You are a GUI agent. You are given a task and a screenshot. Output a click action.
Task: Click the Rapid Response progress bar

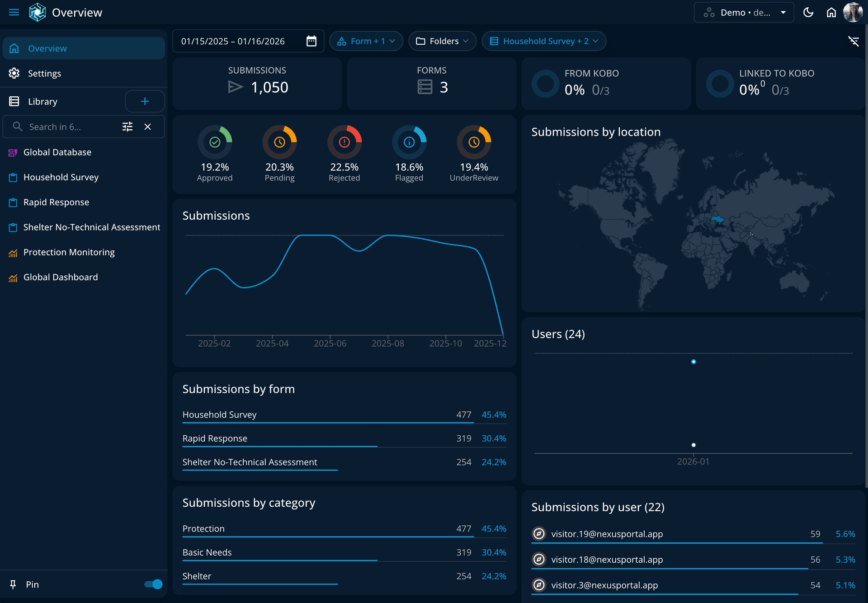point(280,446)
